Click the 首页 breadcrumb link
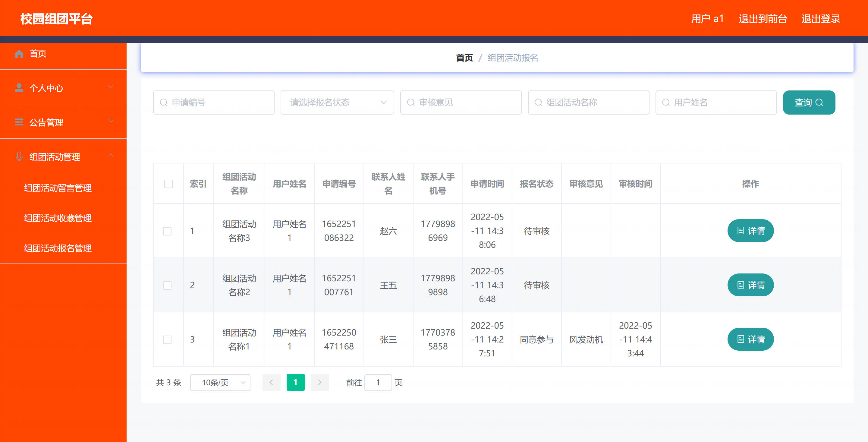Screen dimensions: 868x442 click(x=464, y=58)
